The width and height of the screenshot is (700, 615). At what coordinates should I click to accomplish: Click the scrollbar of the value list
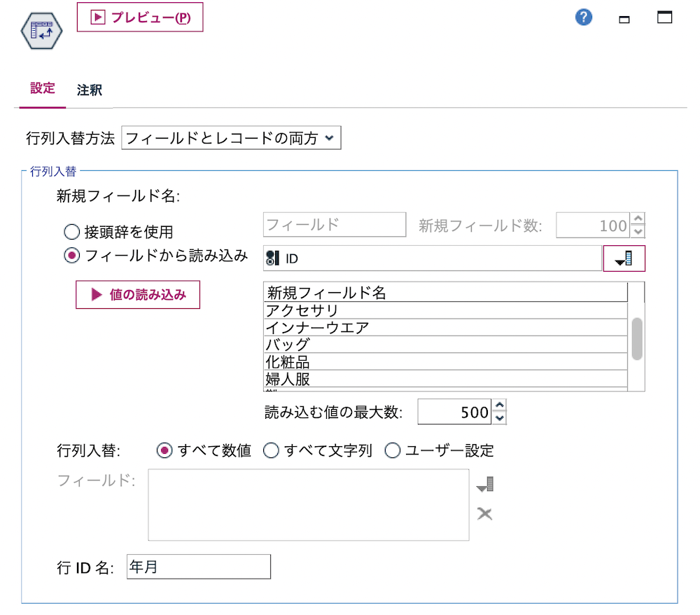(637, 338)
